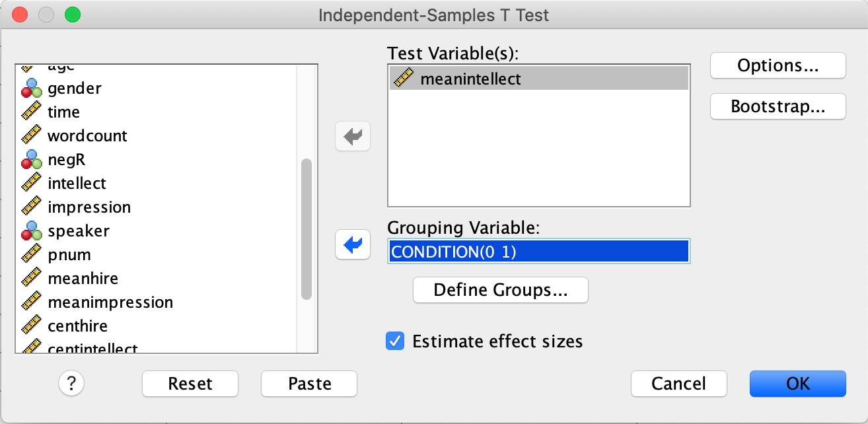This screenshot has height=424, width=868.
Task: Reset the dialog settings
Action: click(190, 384)
